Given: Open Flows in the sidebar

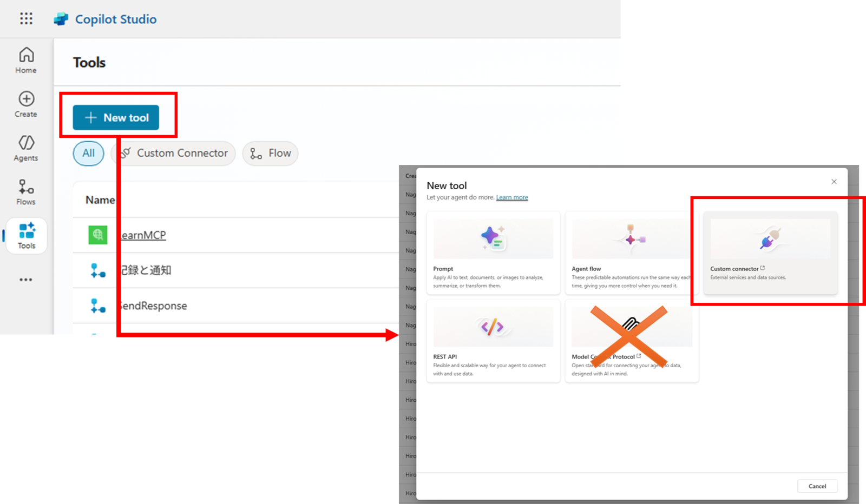Looking at the screenshot, I should 26,192.
